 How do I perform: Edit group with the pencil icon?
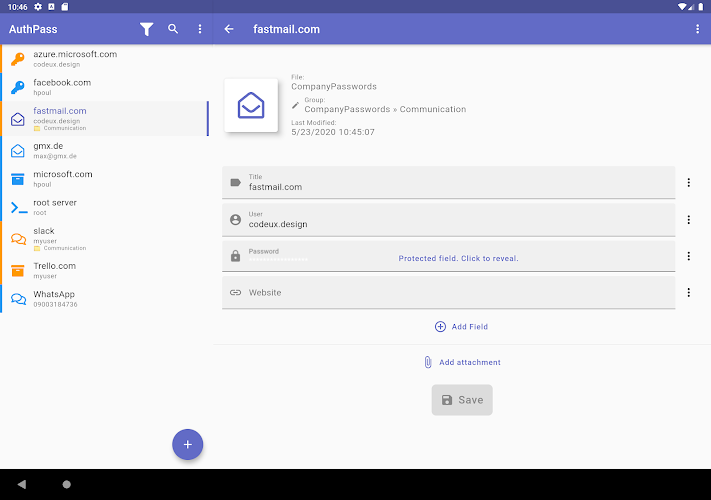click(x=296, y=105)
